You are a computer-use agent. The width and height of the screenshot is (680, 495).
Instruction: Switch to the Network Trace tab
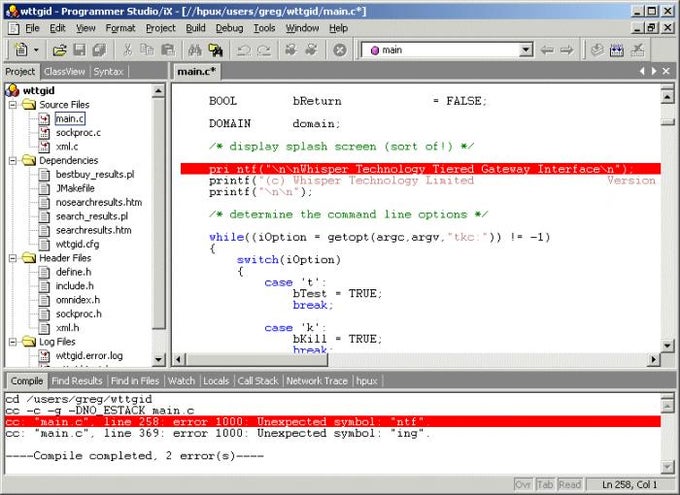tap(317, 381)
